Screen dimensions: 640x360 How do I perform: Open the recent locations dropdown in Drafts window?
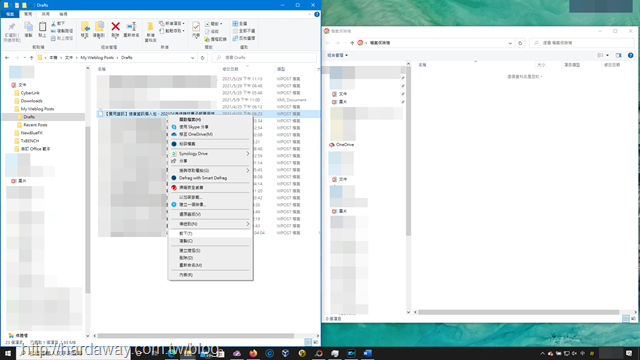[x=24, y=58]
